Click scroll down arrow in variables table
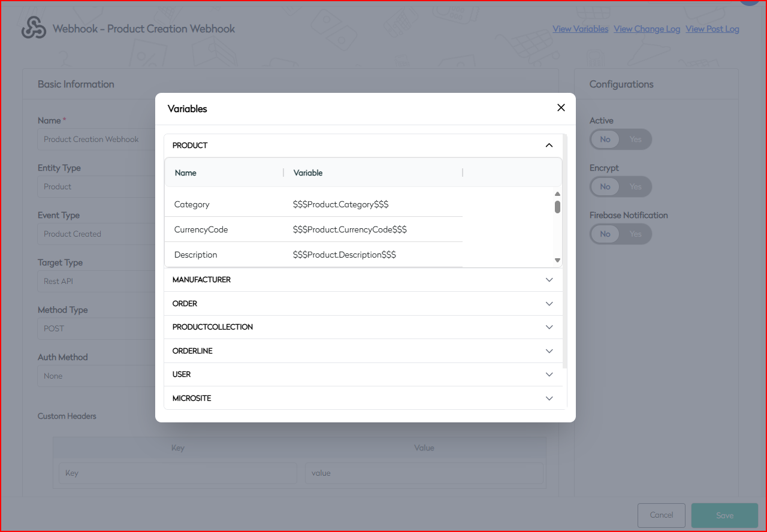Viewport: 767px width, 532px height. [557, 261]
